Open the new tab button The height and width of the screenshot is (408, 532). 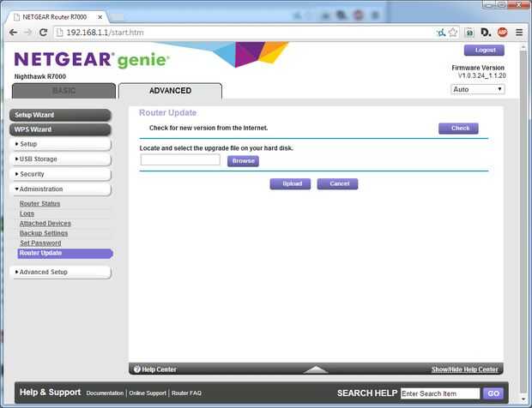pos(117,17)
